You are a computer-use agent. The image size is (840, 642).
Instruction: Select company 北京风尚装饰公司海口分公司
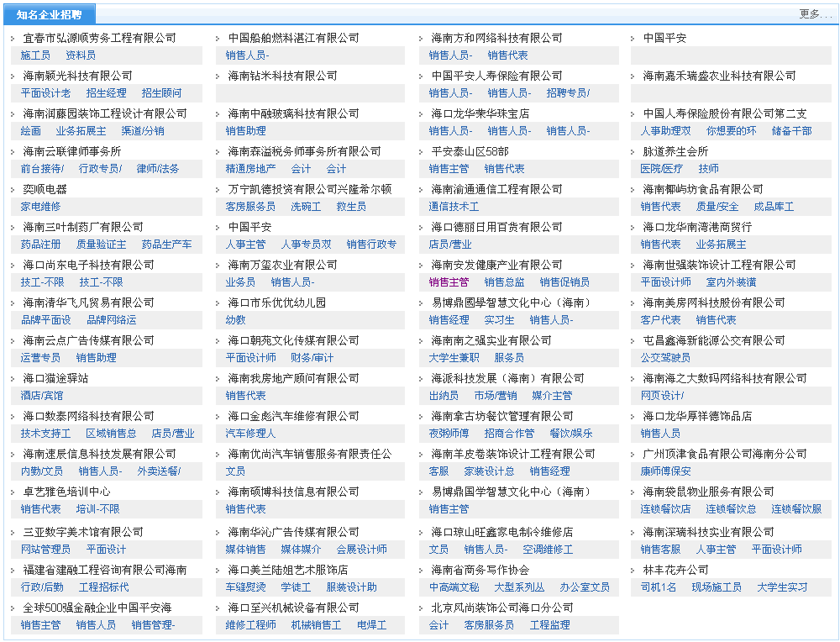point(502,608)
